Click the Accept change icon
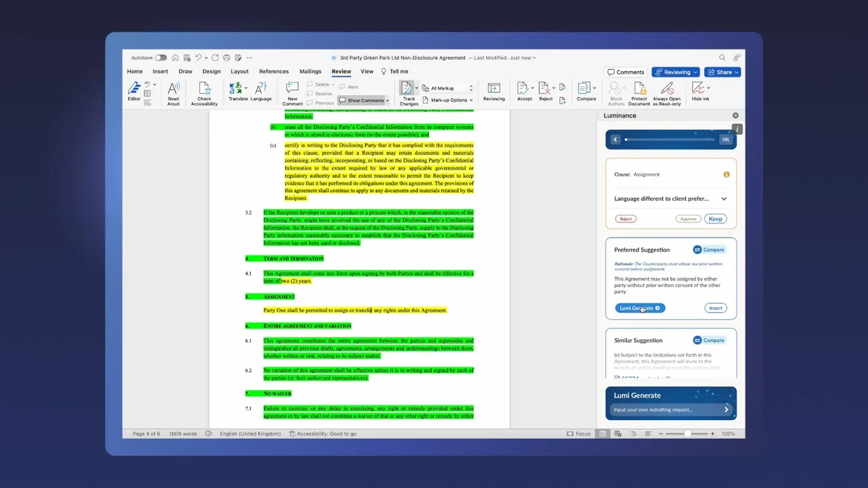868x488 pixels. [524, 91]
